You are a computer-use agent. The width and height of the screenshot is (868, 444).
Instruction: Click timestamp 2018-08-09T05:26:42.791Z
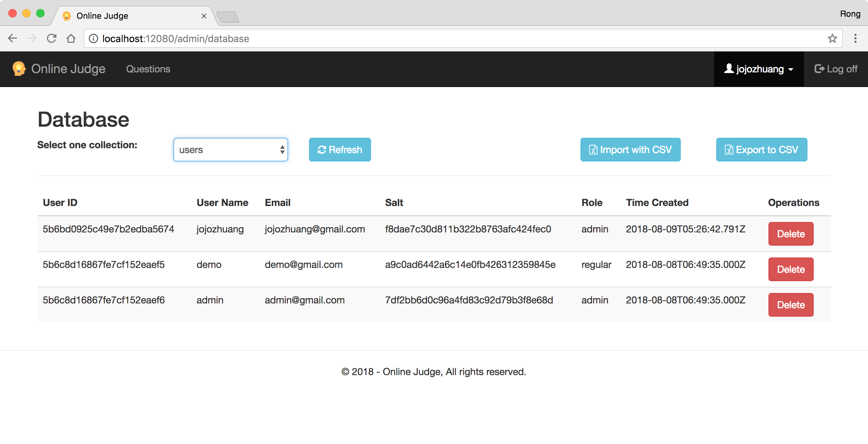pos(686,229)
